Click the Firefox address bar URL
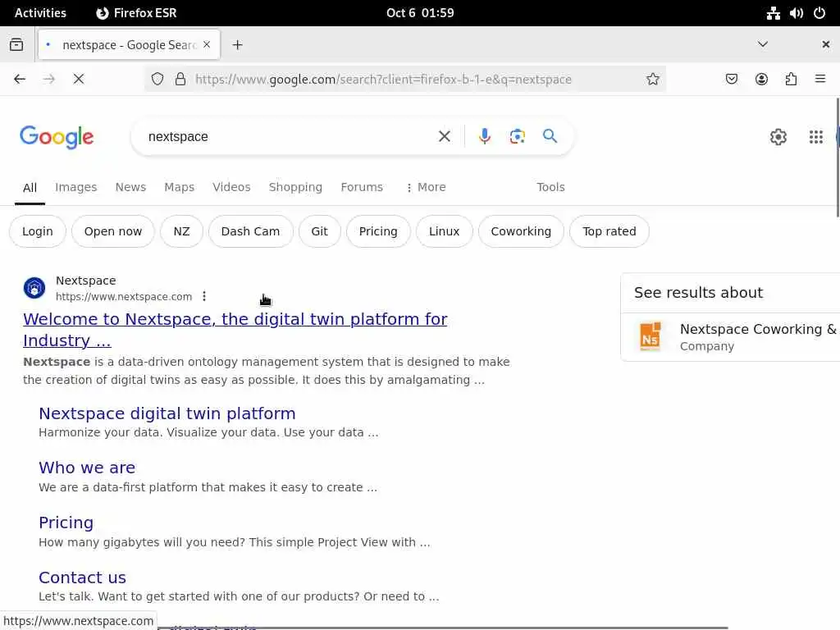This screenshot has width=840, height=630. pos(383,80)
